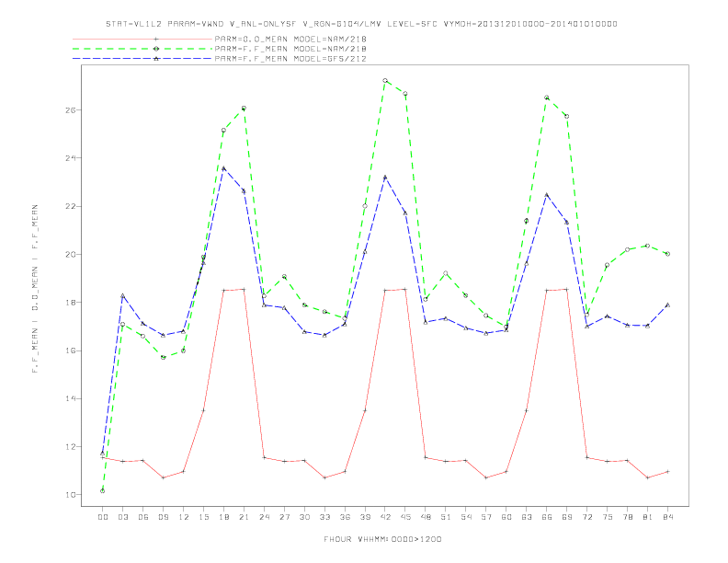The height and width of the screenshot is (563, 728).
Task: Click x-axis tick label 72
Action: click(x=587, y=517)
